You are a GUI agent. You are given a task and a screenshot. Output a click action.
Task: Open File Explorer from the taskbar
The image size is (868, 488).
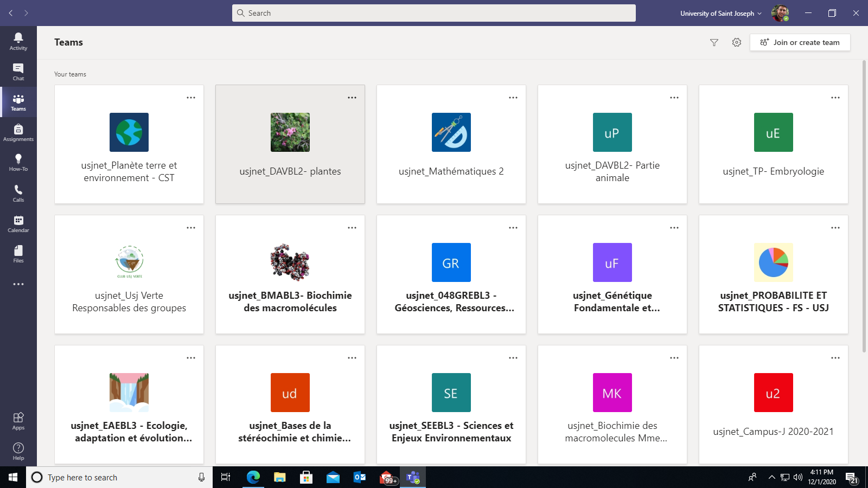click(280, 477)
